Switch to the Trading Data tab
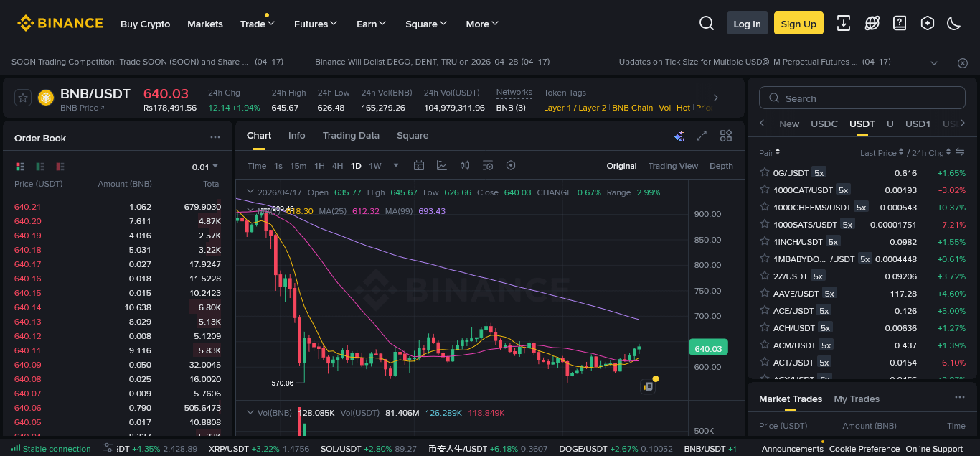The height and width of the screenshot is (456, 980). pyautogui.click(x=351, y=135)
